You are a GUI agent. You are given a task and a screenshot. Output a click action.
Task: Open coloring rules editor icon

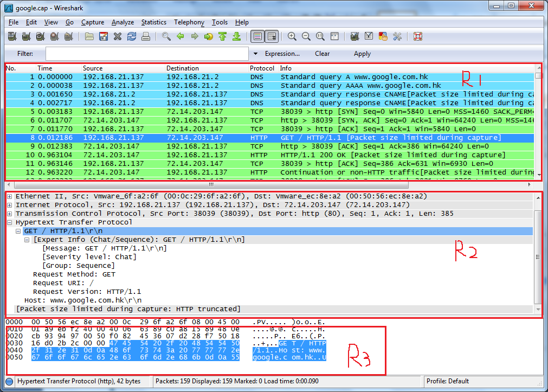click(383, 36)
